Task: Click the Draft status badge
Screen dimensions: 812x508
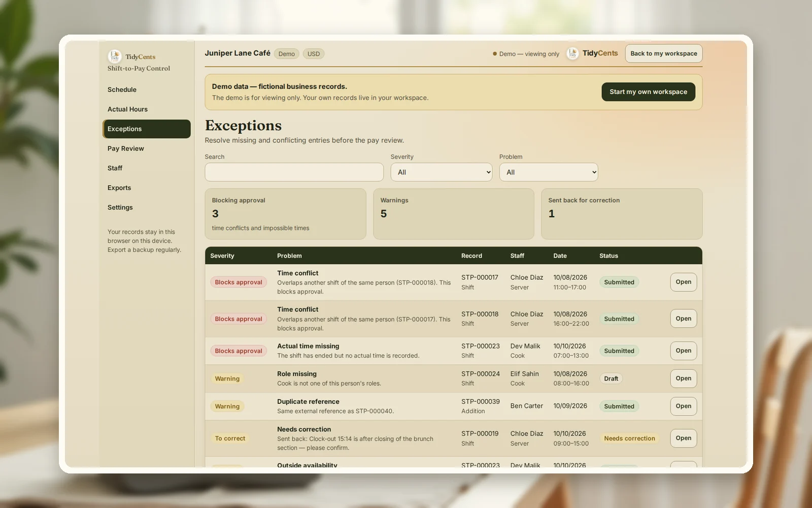Action: click(x=611, y=378)
